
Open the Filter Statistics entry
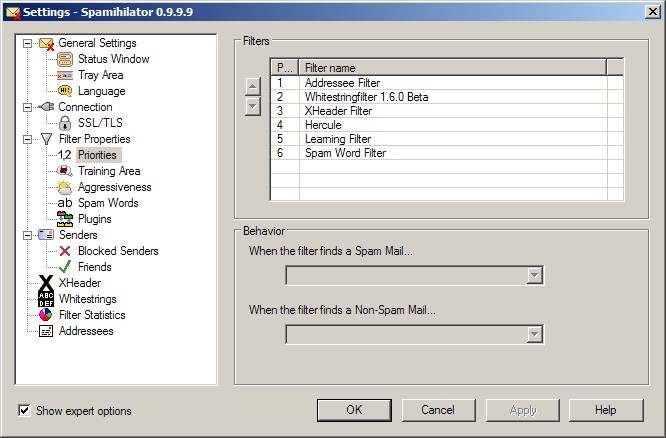coord(92,315)
